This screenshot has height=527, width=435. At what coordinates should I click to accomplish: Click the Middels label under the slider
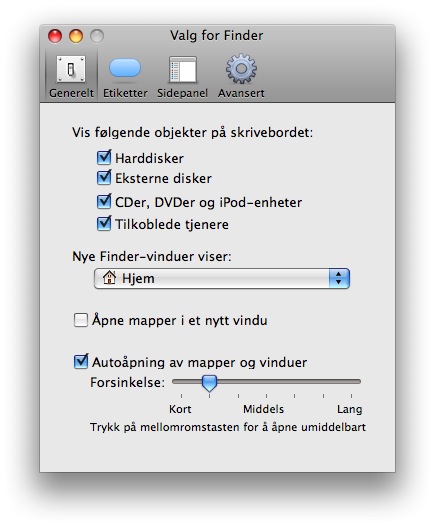pos(264,409)
